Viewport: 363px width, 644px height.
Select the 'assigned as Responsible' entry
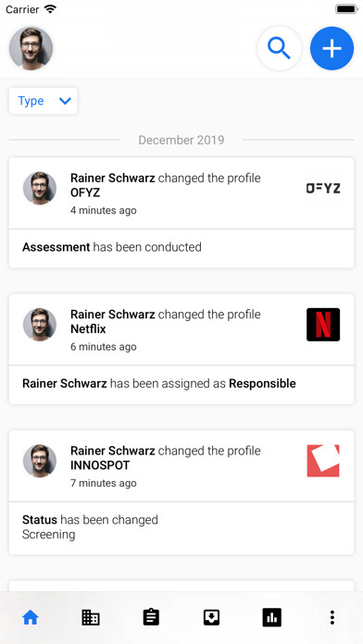click(181, 384)
